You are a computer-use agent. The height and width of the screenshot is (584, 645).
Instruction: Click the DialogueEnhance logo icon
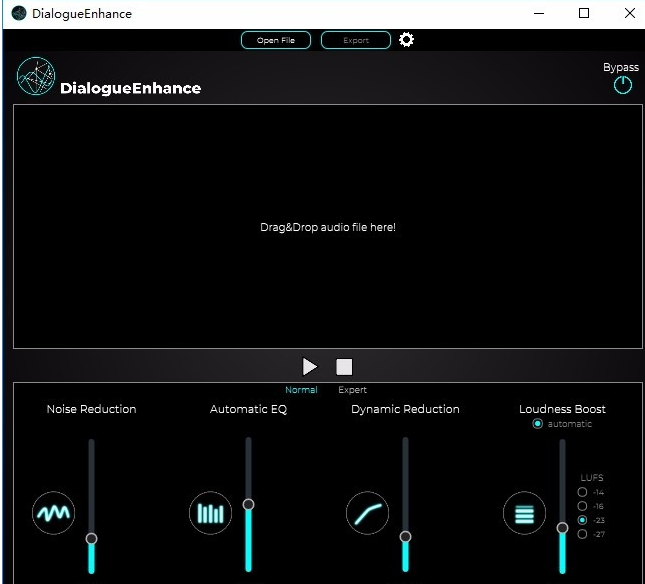point(36,77)
